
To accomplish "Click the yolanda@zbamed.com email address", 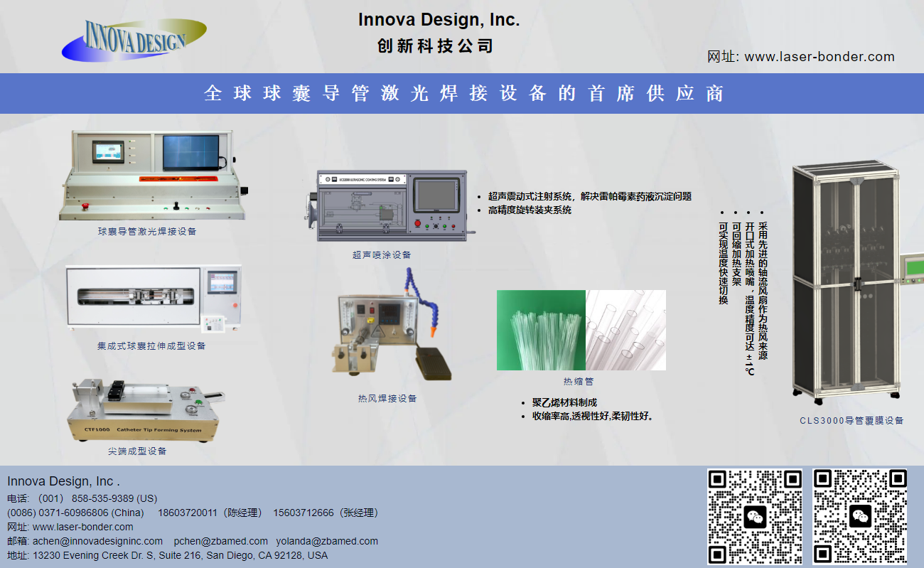I will coord(328,541).
